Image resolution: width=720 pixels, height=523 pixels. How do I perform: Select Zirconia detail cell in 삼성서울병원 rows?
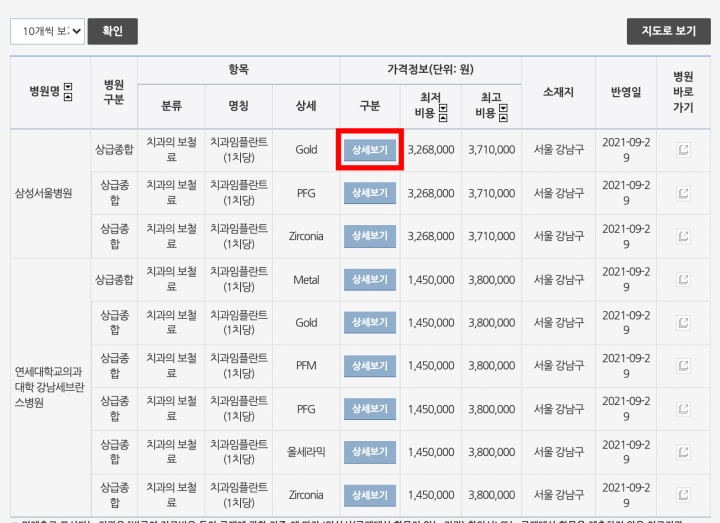pyautogui.click(x=306, y=236)
